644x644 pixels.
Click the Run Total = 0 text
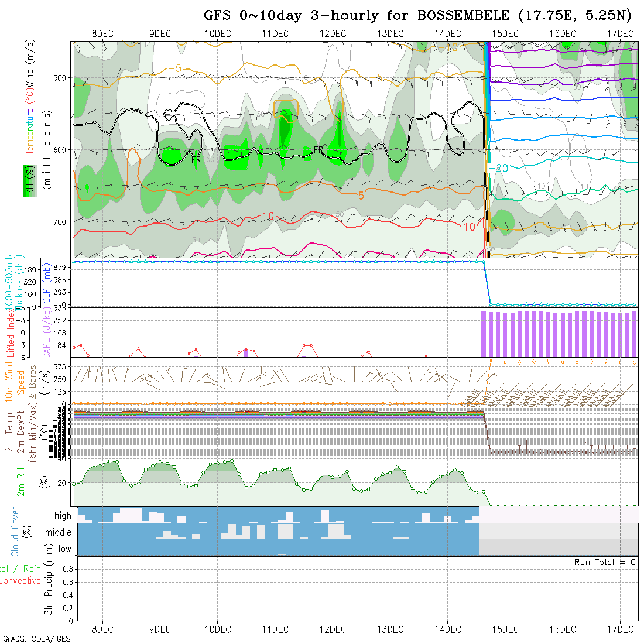pos(605,562)
